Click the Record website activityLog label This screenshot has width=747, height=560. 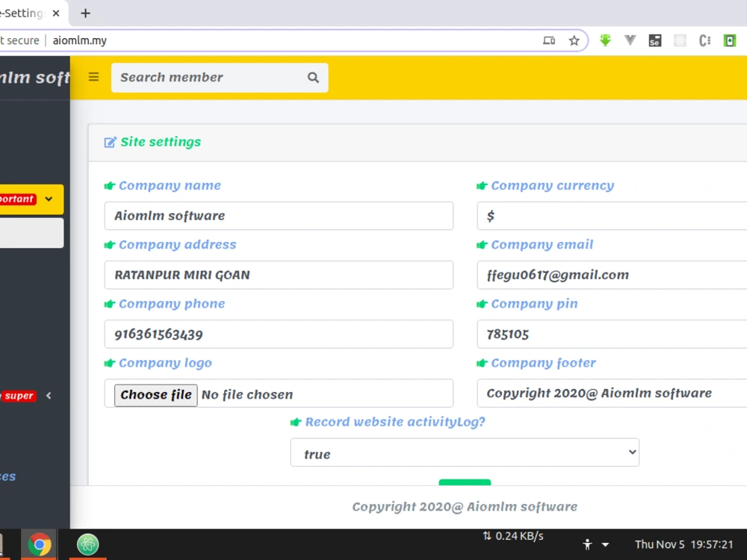pyautogui.click(x=395, y=422)
